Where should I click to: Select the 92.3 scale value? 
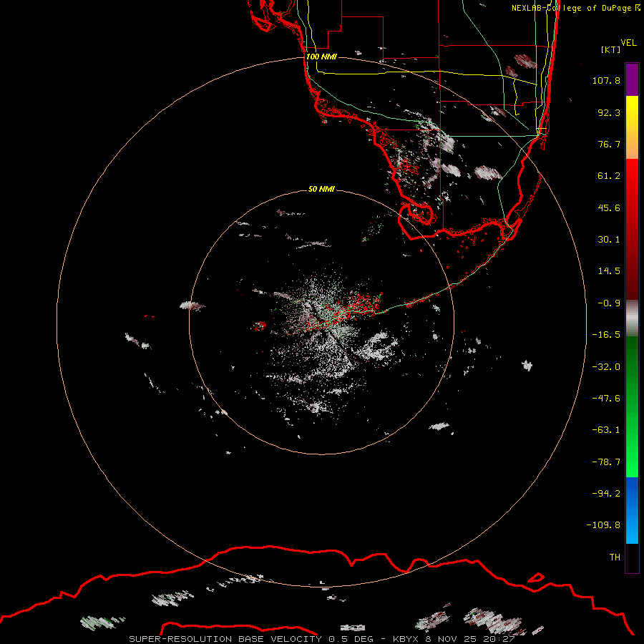[x=609, y=112]
